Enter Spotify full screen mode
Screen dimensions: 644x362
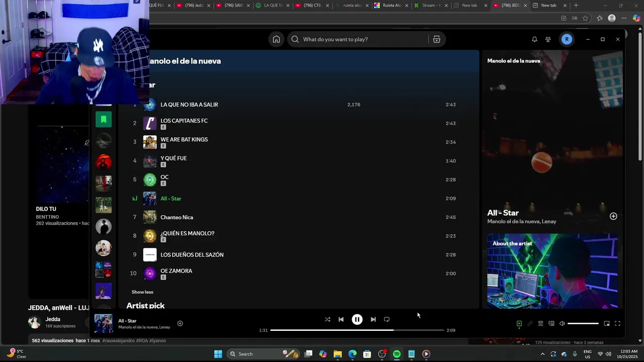[x=617, y=324]
